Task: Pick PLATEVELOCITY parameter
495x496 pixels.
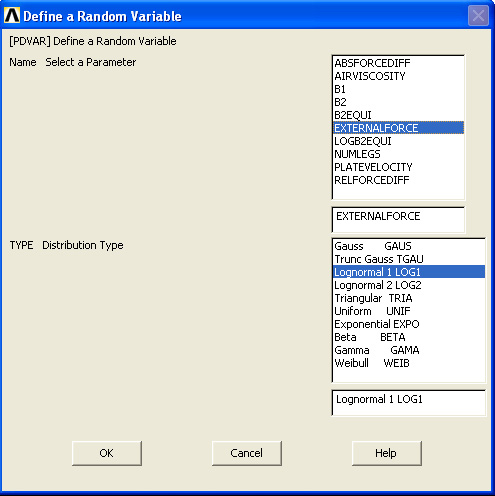Action: (398, 167)
